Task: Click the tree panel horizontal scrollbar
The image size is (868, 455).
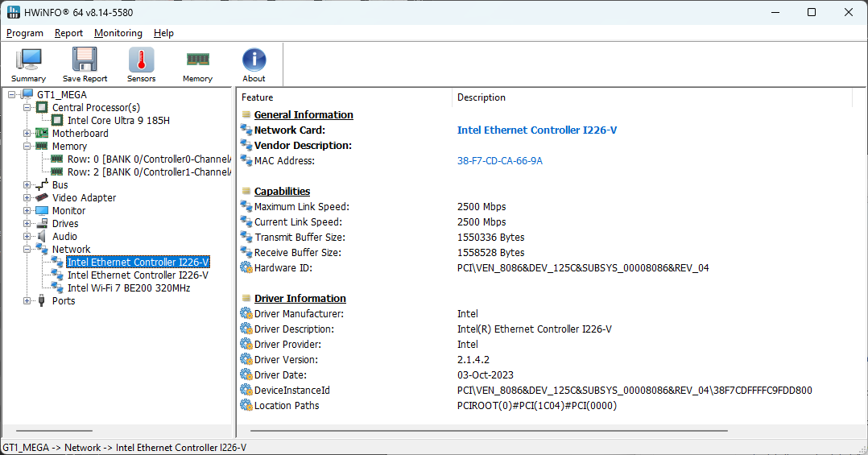Action: [x=54, y=430]
